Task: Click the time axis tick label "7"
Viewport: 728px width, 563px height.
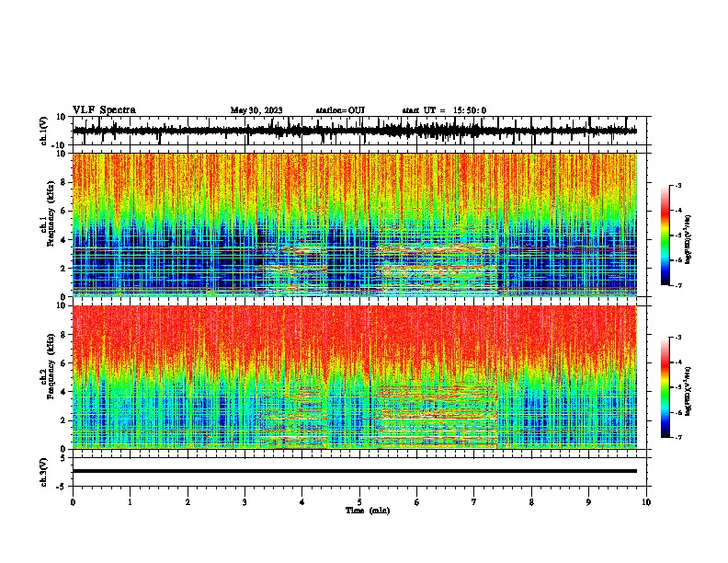Action: coord(474,502)
